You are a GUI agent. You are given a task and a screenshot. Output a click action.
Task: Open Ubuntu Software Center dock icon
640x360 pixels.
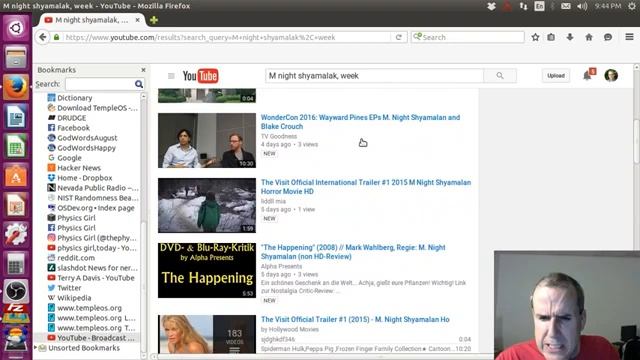coord(16,176)
